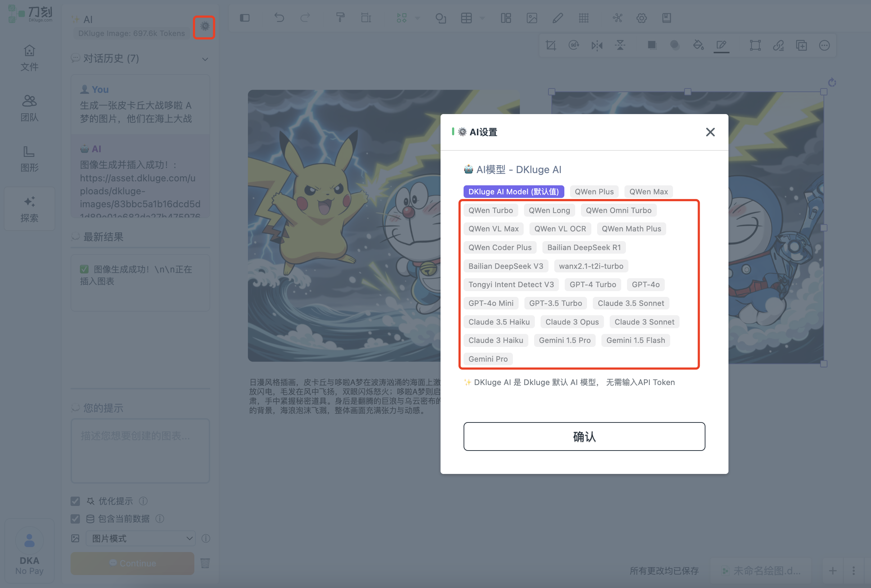Select the QWen Plus model option
Image resolution: width=871 pixels, height=588 pixels.
pos(594,191)
